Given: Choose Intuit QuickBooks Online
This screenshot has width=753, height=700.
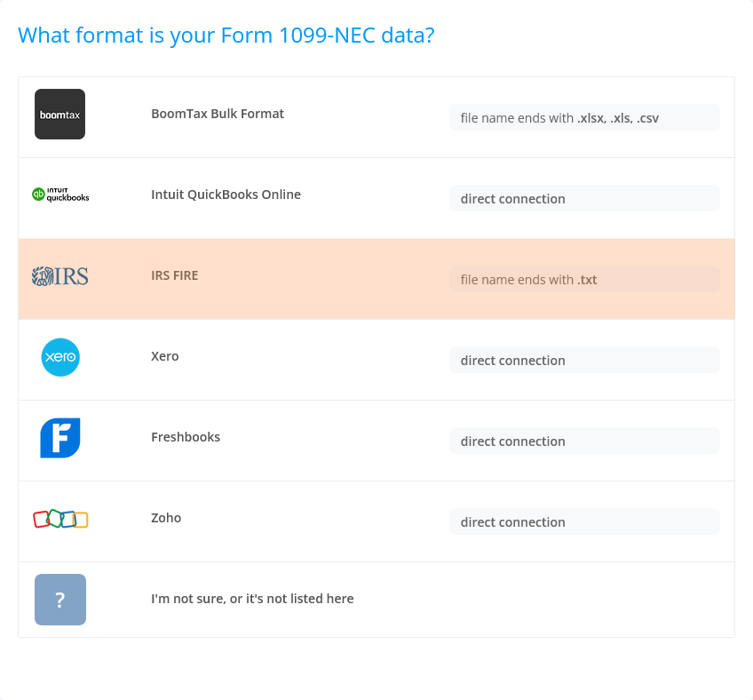Looking at the screenshot, I should [226, 195].
